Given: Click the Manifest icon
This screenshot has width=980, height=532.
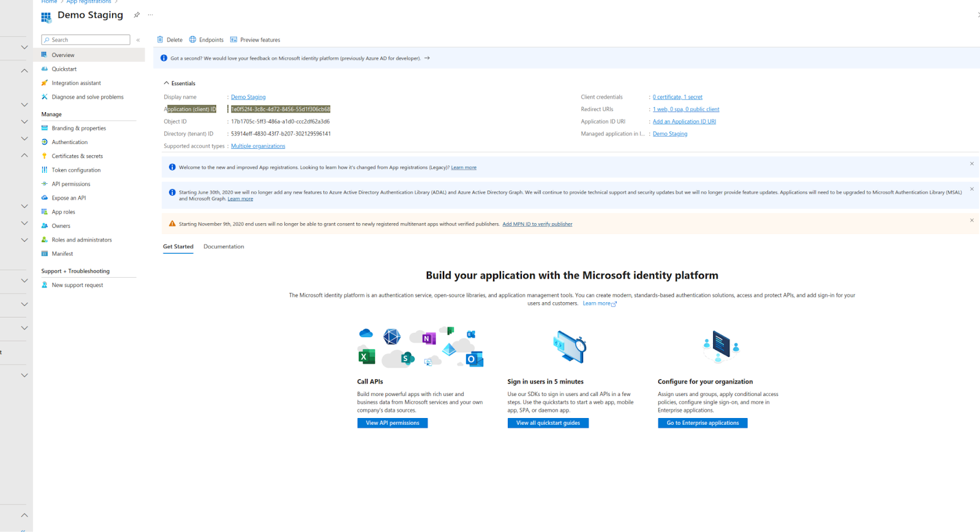Looking at the screenshot, I should (44, 254).
